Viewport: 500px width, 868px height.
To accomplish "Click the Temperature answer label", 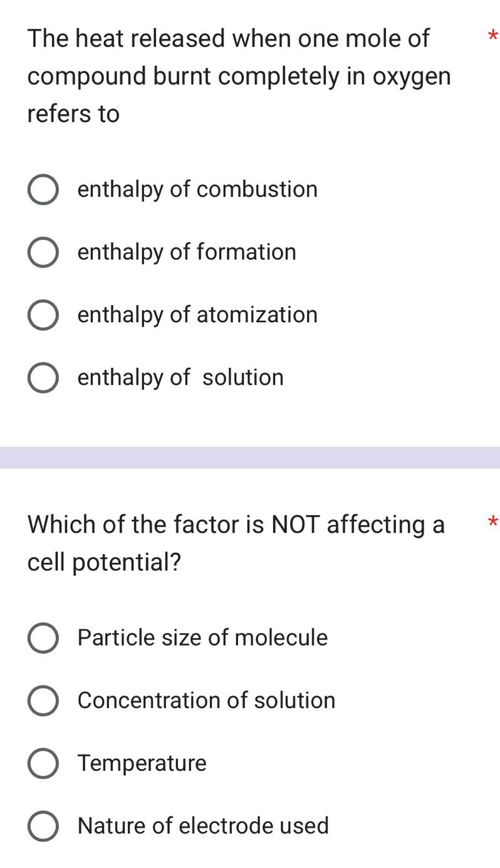I will (142, 763).
